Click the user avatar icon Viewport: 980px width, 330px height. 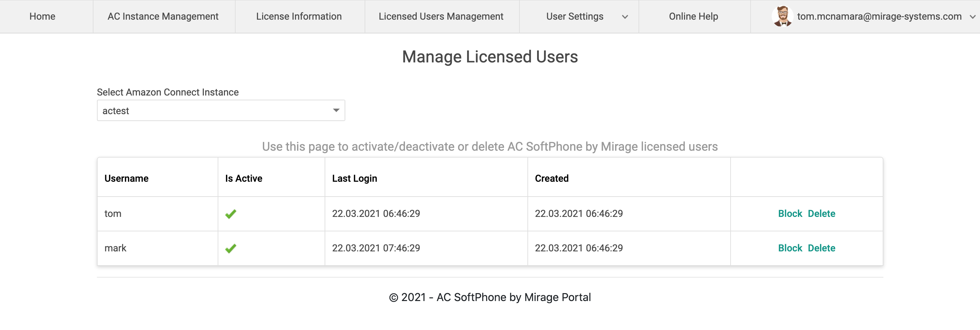783,16
